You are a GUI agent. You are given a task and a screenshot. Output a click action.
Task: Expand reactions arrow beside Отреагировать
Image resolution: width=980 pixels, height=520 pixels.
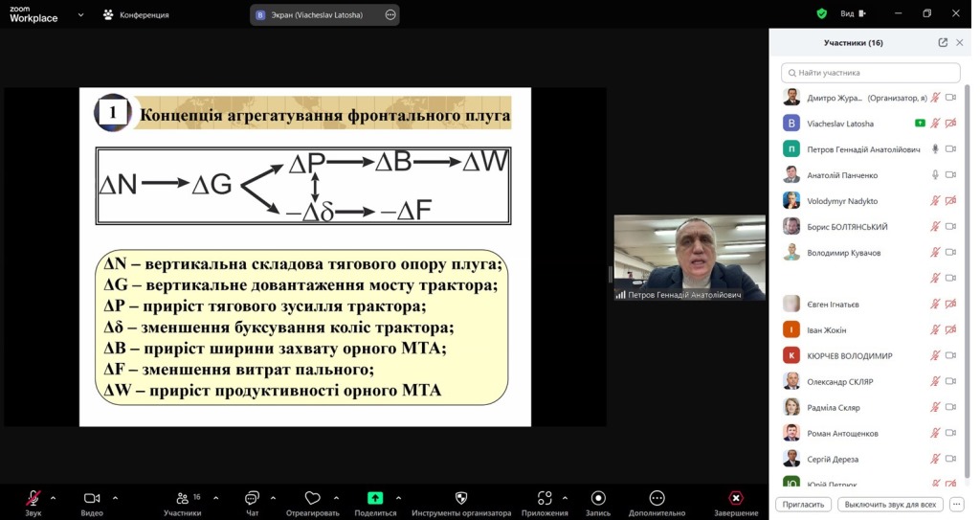[336, 498]
